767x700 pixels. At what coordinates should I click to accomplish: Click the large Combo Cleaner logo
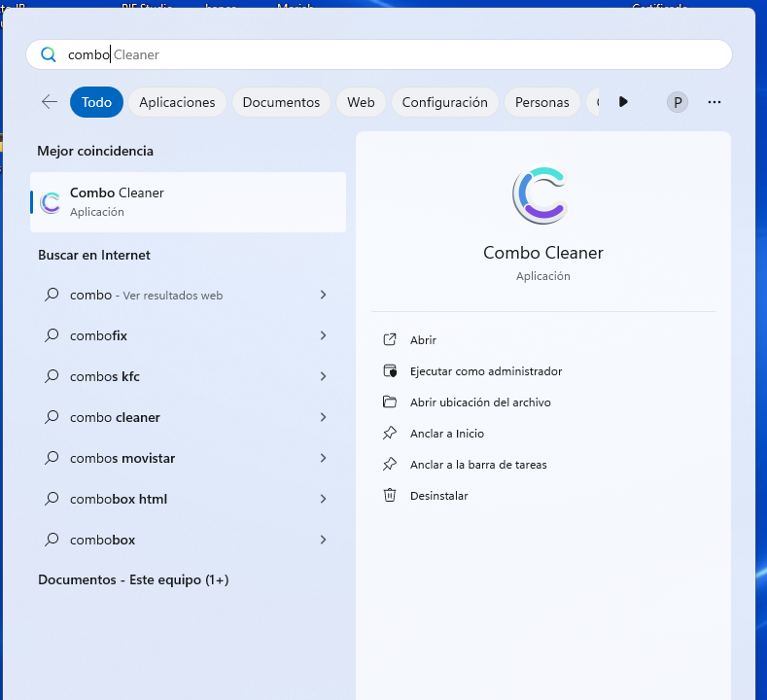coord(542,194)
